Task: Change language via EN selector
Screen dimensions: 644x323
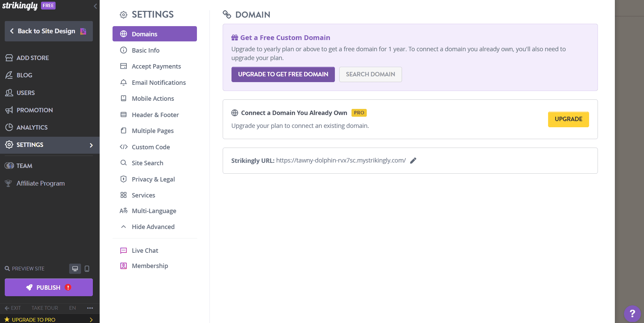Action: [x=73, y=308]
